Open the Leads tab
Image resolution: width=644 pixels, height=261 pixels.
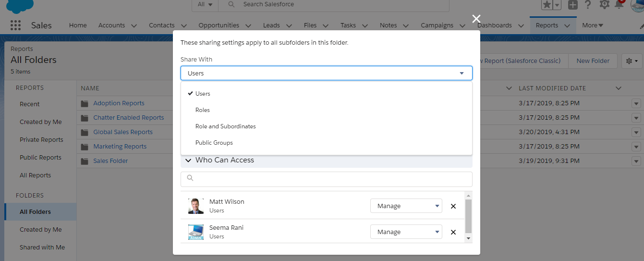tap(271, 25)
